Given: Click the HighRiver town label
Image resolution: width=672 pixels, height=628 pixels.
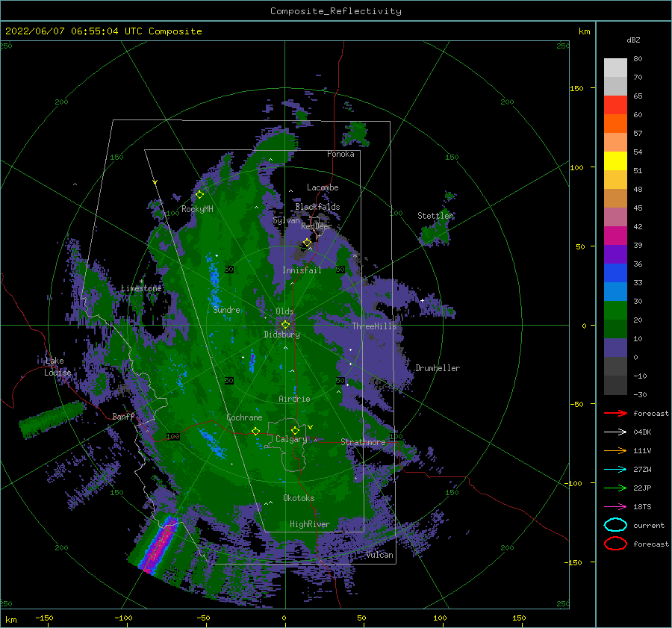Looking at the screenshot, I should point(309,524).
